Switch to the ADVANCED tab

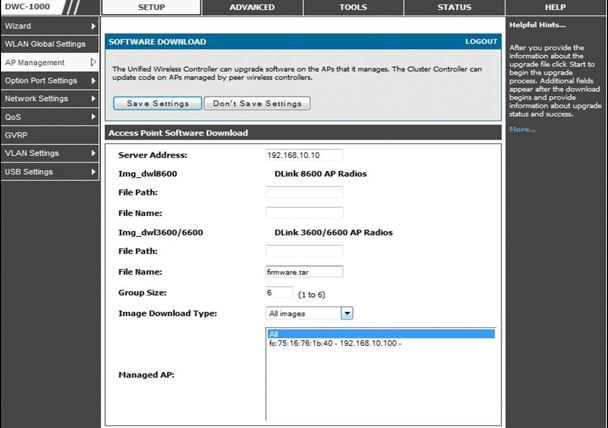(x=251, y=7)
